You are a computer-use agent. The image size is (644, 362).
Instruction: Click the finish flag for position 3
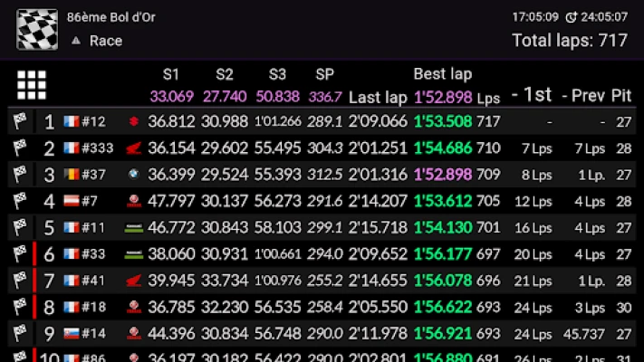coord(20,175)
